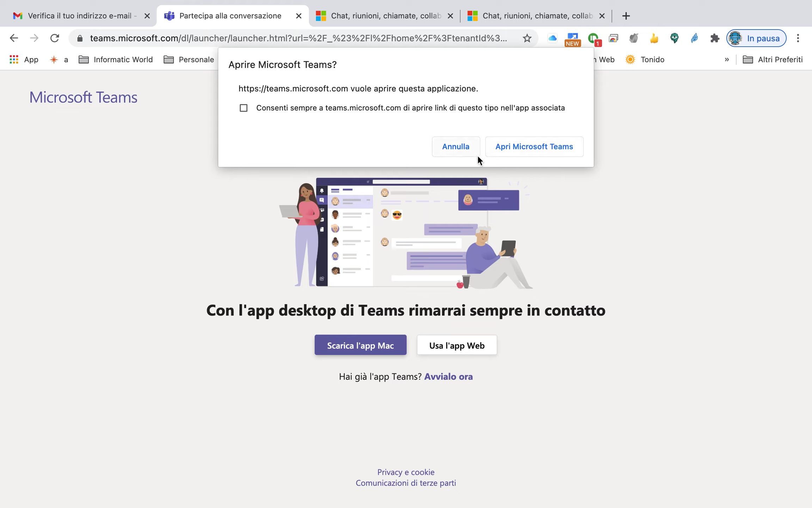Click the browser forward arrow
812x508 pixels.
pos(34,38)
